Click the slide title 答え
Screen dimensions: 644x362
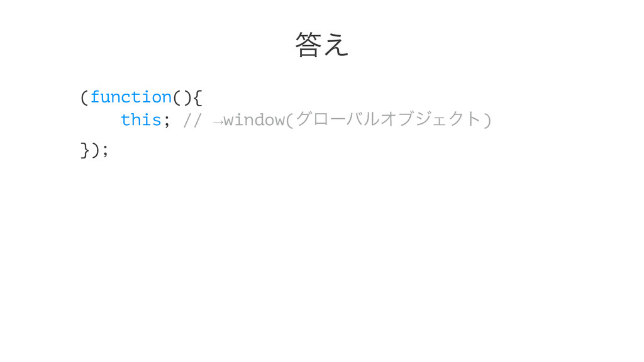click(322, 45)
